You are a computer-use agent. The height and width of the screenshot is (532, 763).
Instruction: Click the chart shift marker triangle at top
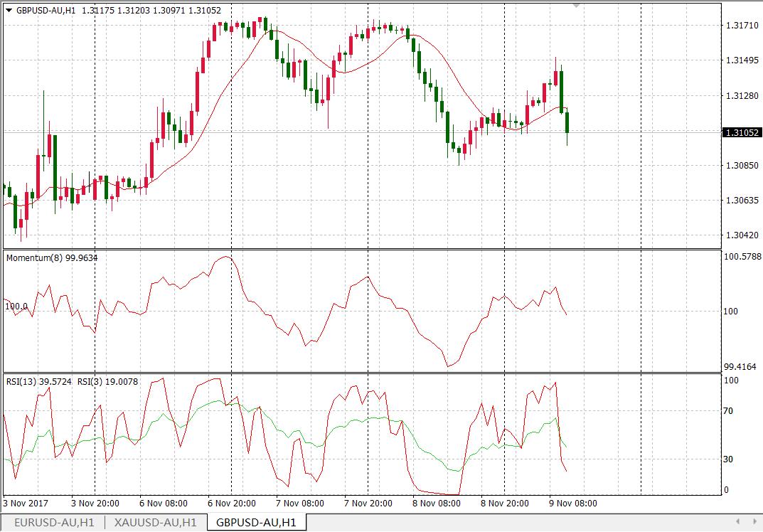[577, 6]
